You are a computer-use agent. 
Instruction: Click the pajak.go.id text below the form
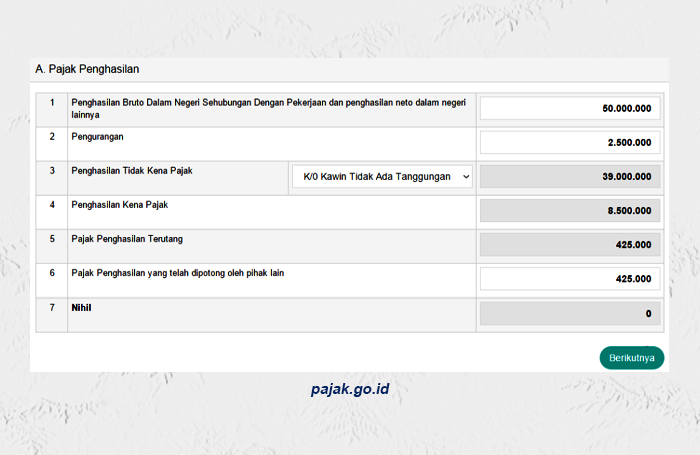[349, 388]
